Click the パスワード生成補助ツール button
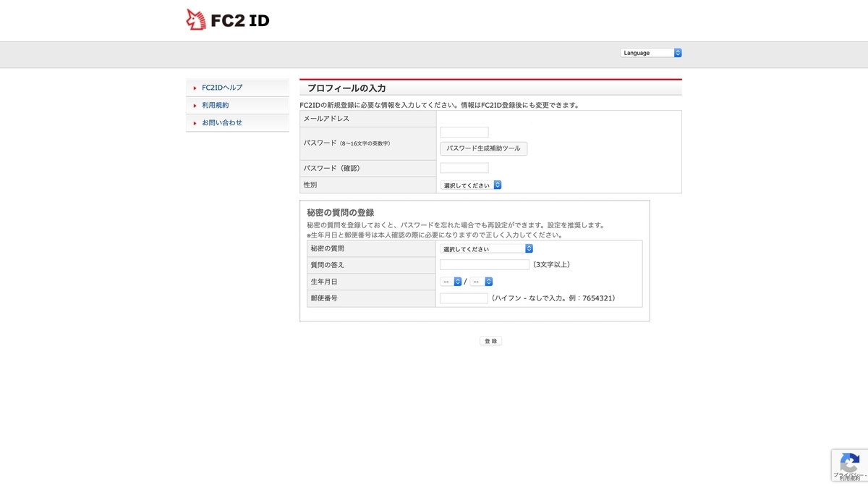The image size is (868, 488). [x=484, y=148]
